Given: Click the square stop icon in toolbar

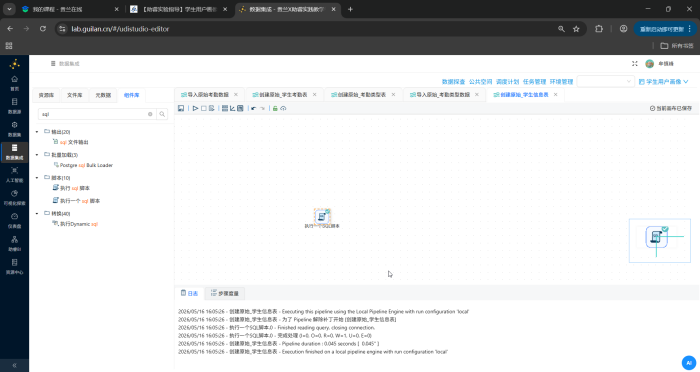Looking at the screenshot, I should [x=204, y=108].
